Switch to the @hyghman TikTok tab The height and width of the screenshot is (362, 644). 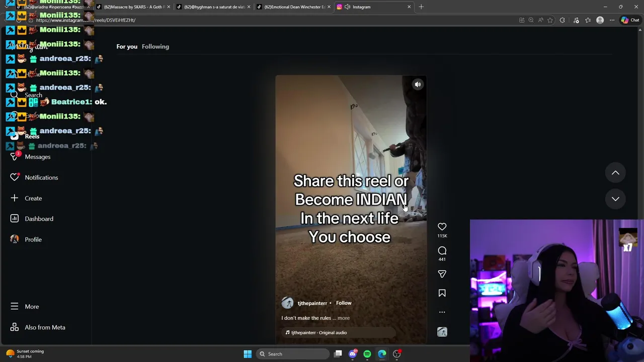coord(213,7)
